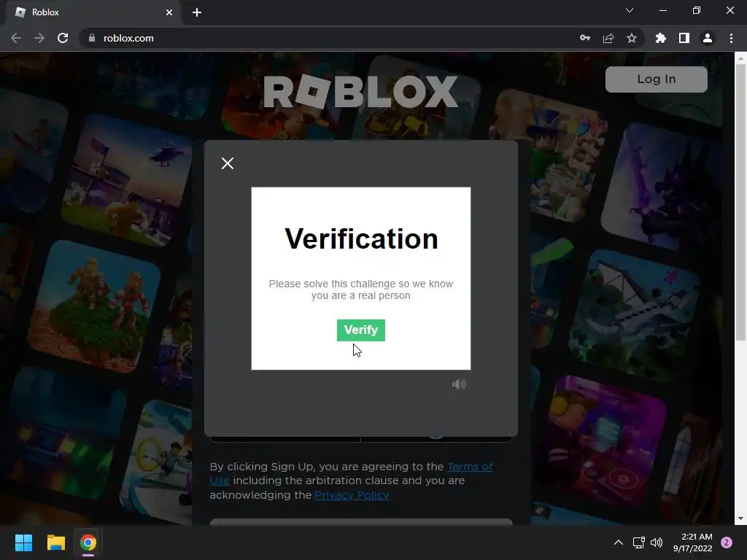Bookmark this tab with the star icon
Screen dimensions: 747x560
pos(632,38)
